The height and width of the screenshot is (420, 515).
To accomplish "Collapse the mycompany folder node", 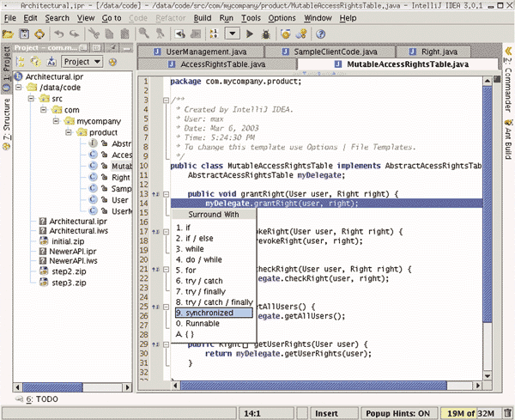I will click(x=58, y=121).
